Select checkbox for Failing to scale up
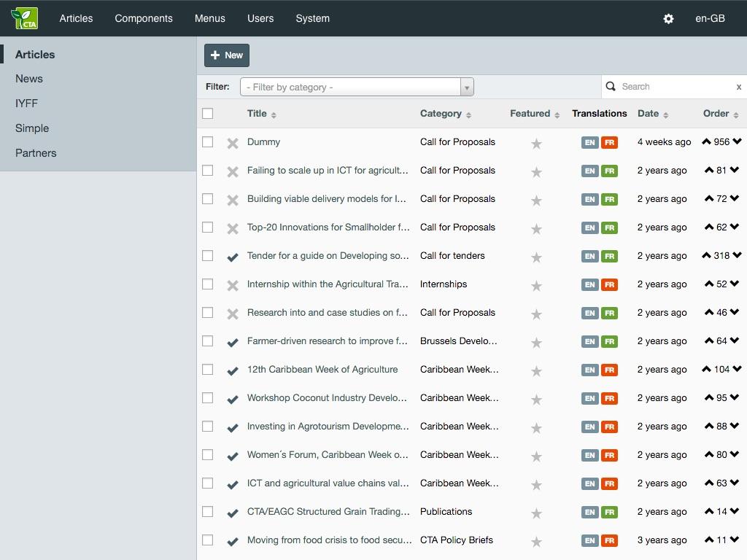Viewport: 747px width, 560px height. pyautogui.click(x=208, y=171)
